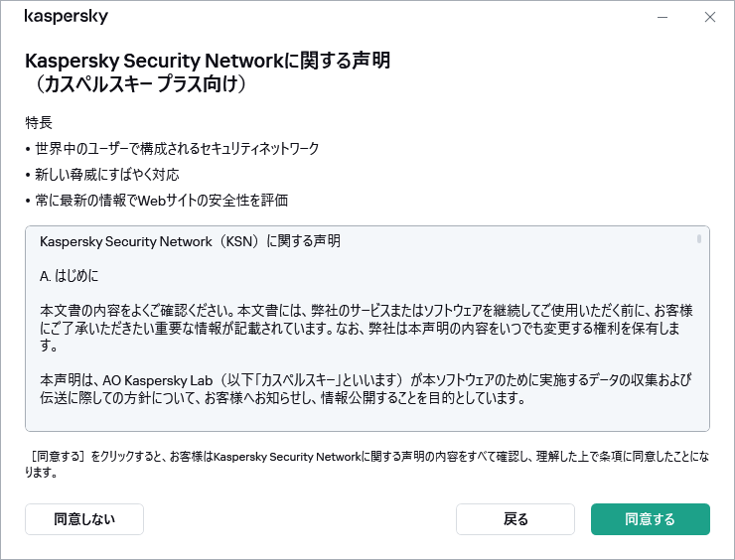Screen dimensions: 735x560
Task: Click the kaspersky logo in the title bar
Action: [x=66, y=17]
